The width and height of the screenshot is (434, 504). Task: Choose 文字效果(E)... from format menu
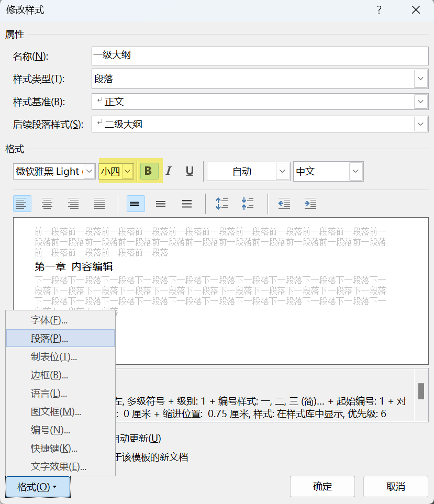click(60, 466)
